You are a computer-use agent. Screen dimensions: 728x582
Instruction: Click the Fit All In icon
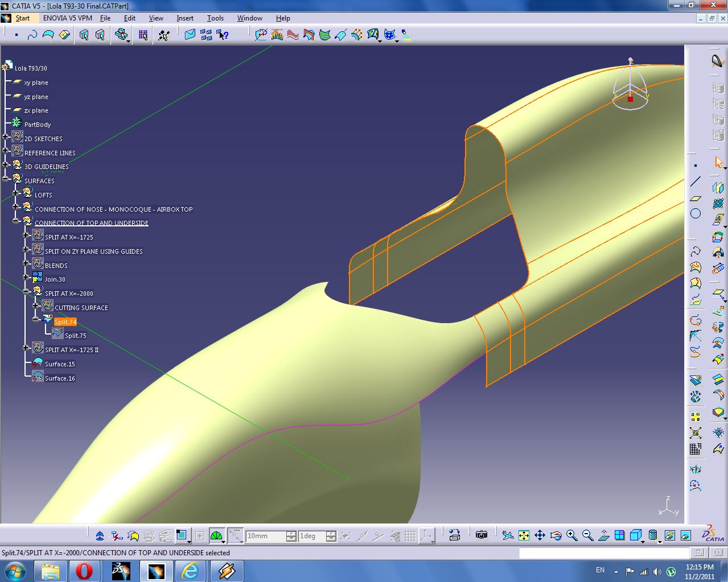coord(524,535)
